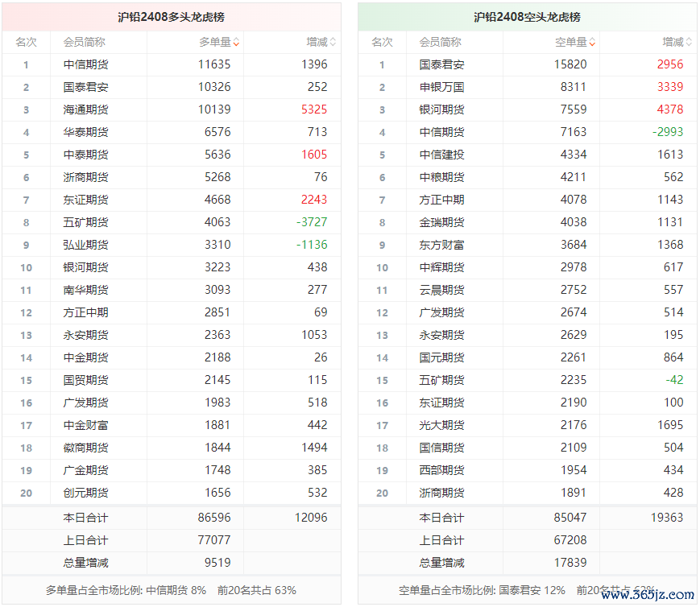Viewport: 700px width, 607px height.
Task: Select 东方财富 row name
Action: click(x=441, y=245)
